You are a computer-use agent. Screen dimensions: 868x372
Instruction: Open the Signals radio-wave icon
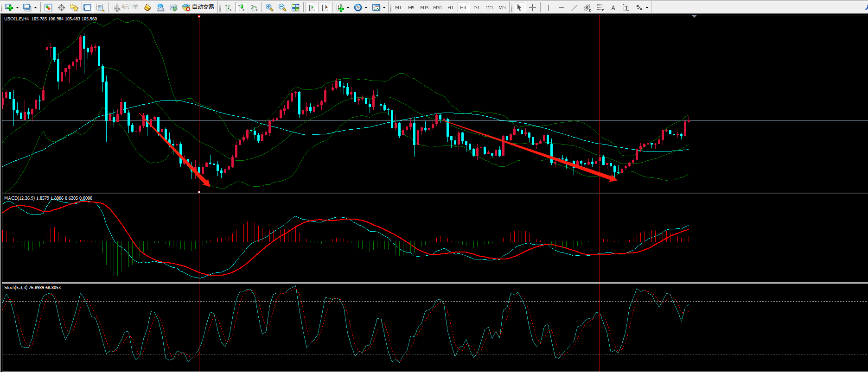pyautogui.click(x=173, y=7)
